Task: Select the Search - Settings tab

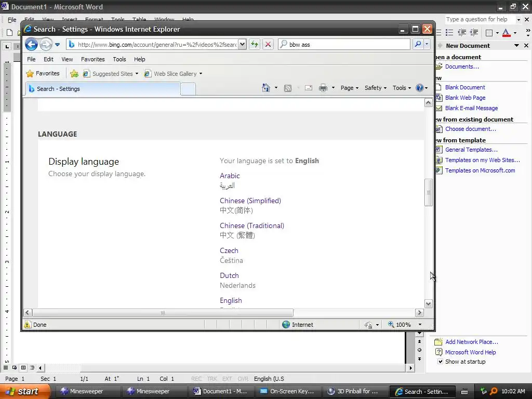Action: (x=103, y=88)
